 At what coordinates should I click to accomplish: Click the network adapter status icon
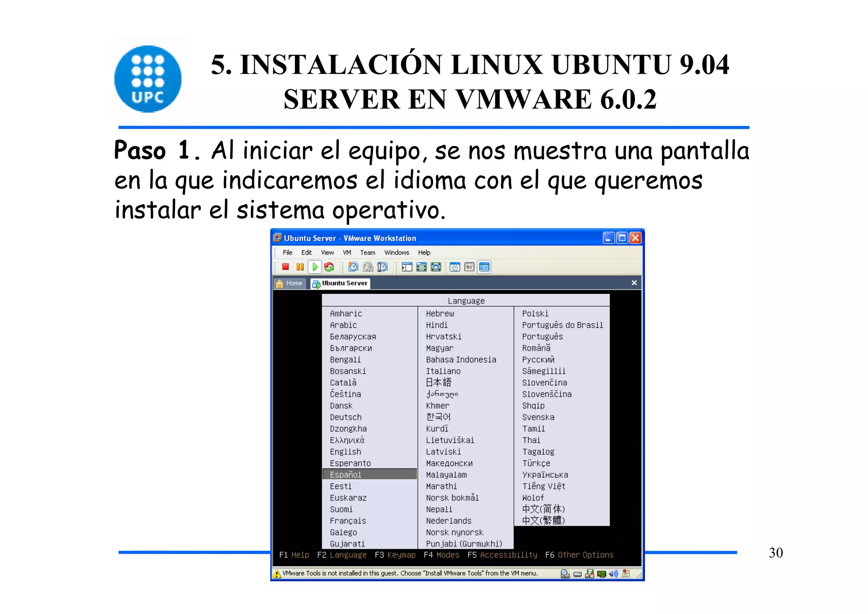601,574
